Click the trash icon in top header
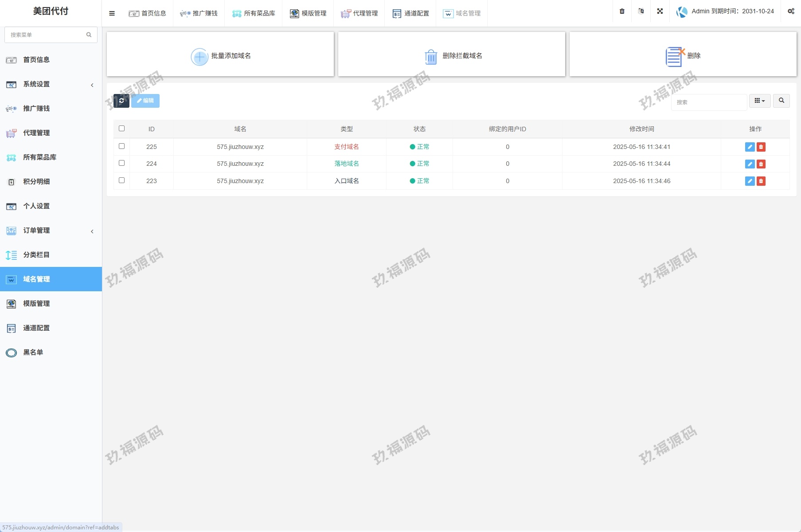This screenshot has height=532, width=801. pyautogui.click(x=622, y=12)
